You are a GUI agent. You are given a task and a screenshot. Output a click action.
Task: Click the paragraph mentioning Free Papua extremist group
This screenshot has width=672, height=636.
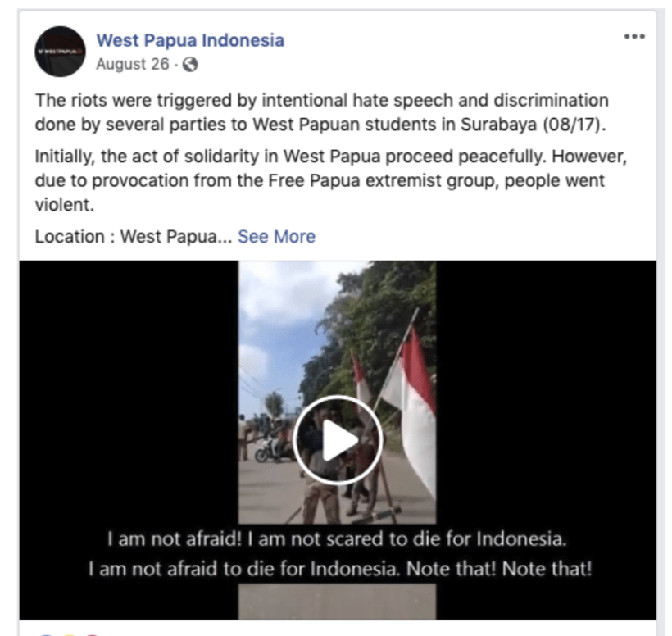click(331, 180)
